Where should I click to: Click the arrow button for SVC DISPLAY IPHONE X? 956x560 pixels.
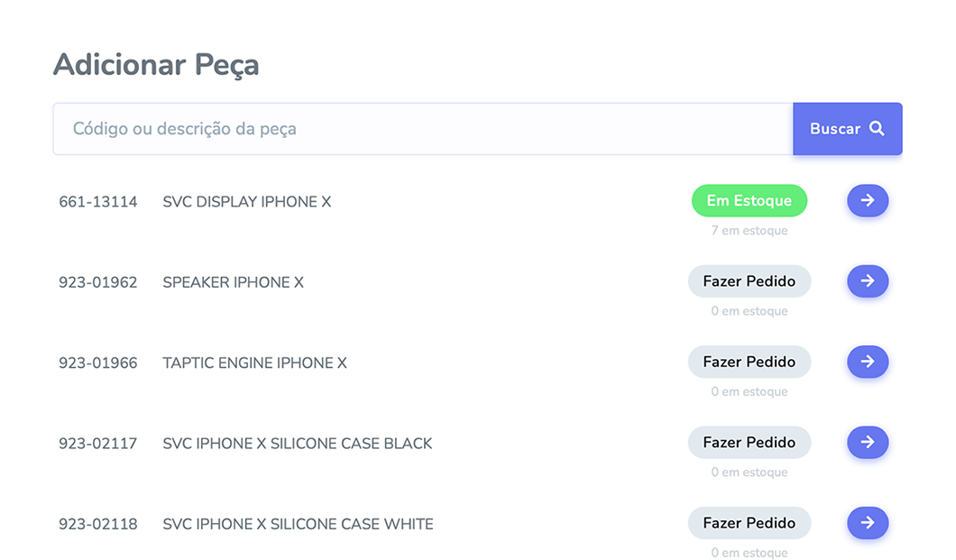867,201
